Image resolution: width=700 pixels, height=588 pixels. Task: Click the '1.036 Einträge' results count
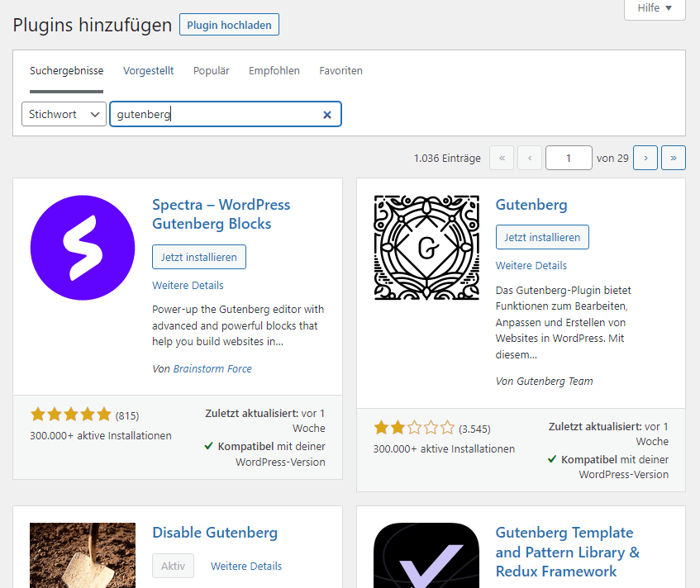click(447, 159)
